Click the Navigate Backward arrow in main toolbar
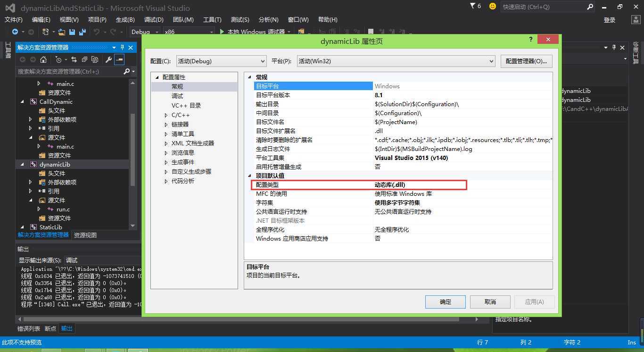The image size is (644, 352). [x=15, y=32]
